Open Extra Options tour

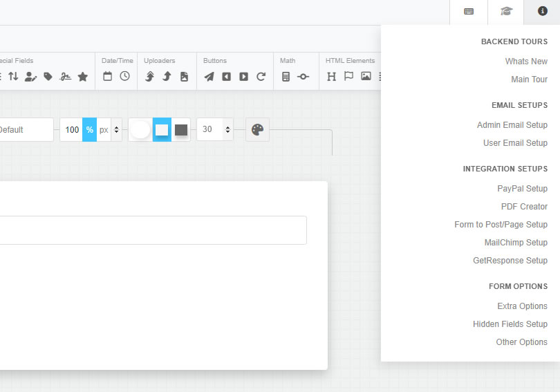522,306
